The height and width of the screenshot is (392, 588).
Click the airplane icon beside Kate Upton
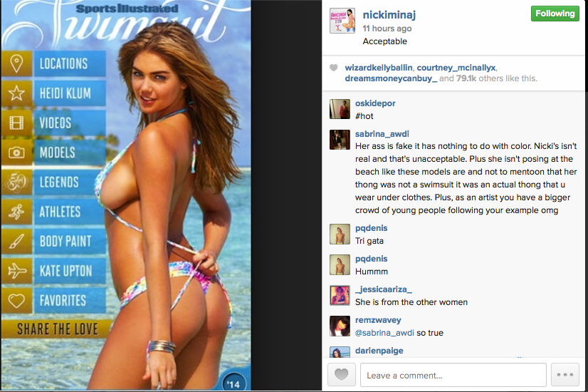17,271
